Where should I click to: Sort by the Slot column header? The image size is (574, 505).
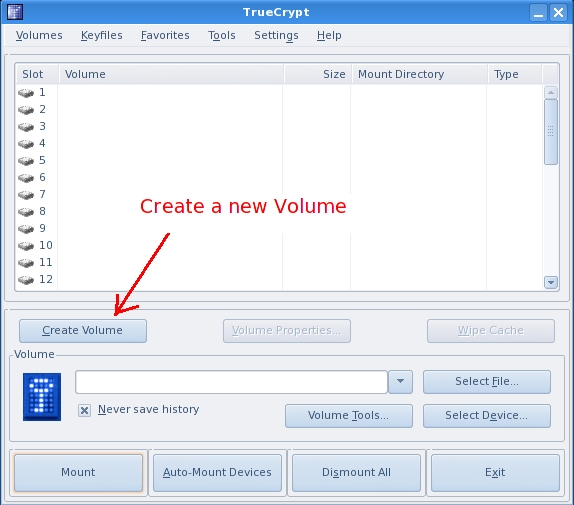(37, 74)
